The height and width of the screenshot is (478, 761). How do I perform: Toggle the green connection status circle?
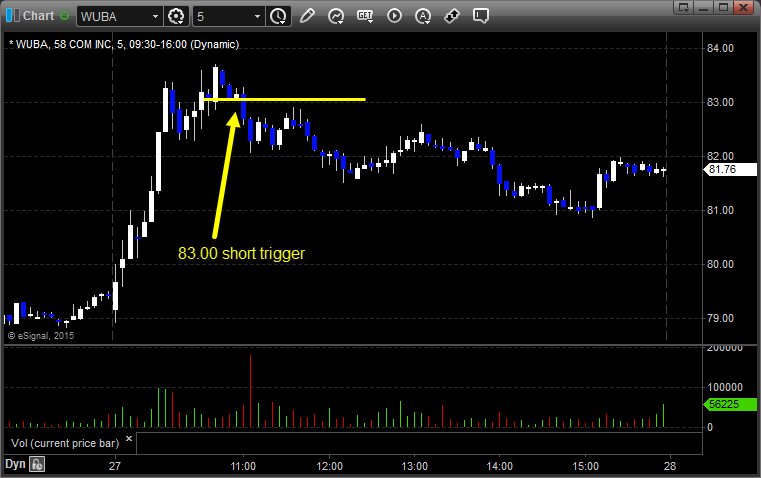pos(64,16)
